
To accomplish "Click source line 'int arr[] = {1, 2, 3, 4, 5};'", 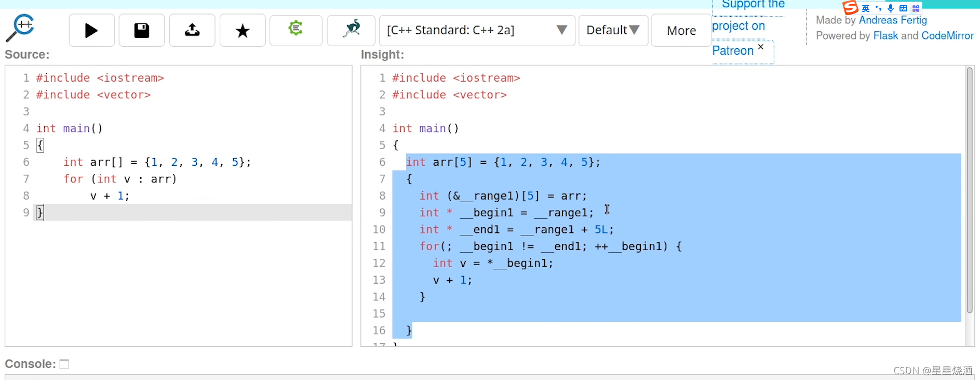I will 157,162.
